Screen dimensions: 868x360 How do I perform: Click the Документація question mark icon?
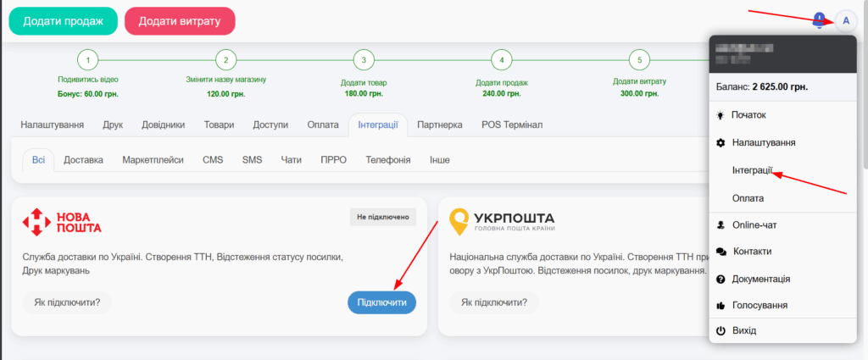(x=721, y=280)
